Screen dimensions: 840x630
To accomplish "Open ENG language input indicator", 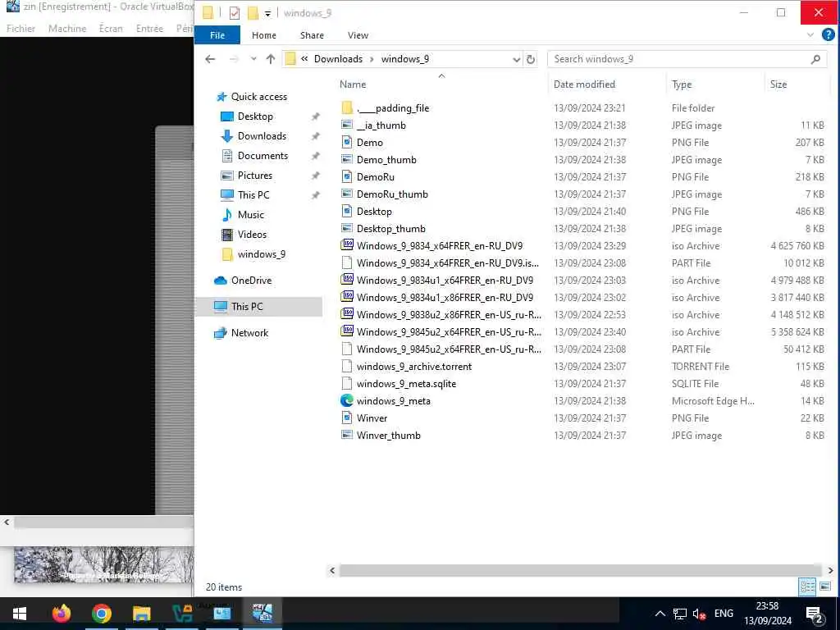I will (x=724, y=614).
